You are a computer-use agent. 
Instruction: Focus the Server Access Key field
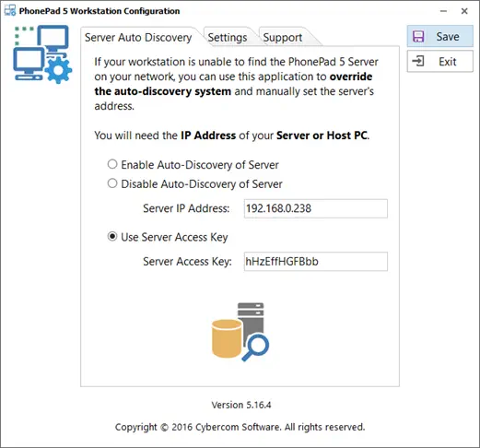click(x=316, y=262)
